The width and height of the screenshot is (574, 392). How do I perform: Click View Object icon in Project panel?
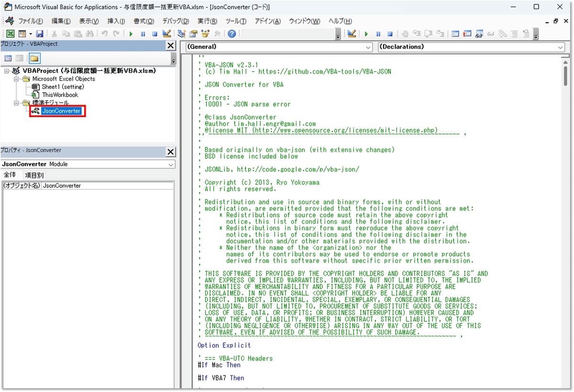pyautogui.click(x=20, y=58)
